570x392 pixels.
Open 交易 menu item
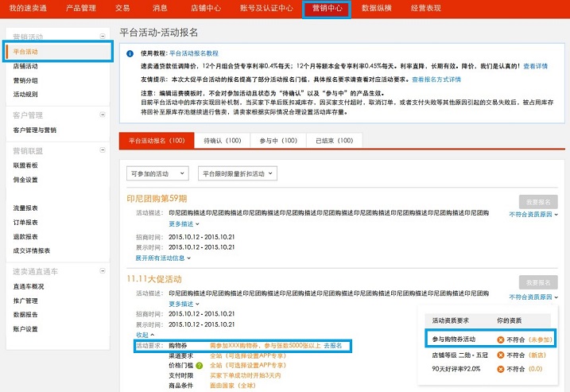click(122, 8)
